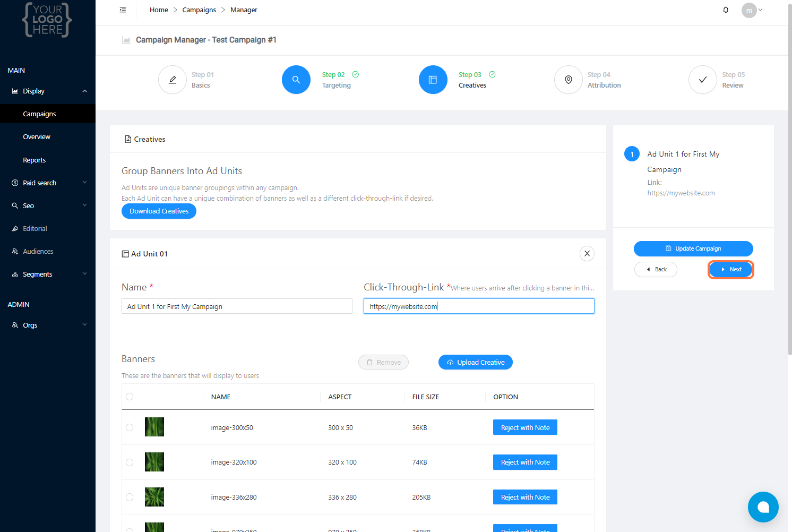Click the image-300x50 banner thumbnail
792x532 pixels.
pyautogui.click(x=154, y=427)
